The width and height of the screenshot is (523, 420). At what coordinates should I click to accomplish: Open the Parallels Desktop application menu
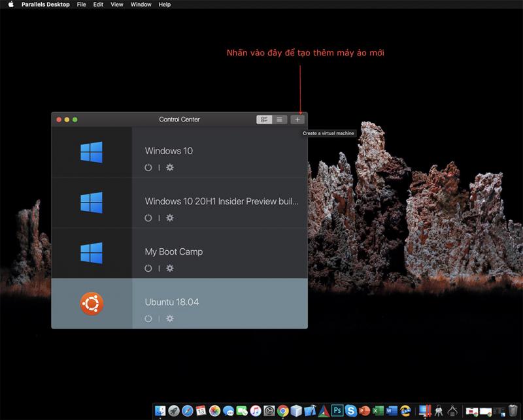[x=46, y=5]
